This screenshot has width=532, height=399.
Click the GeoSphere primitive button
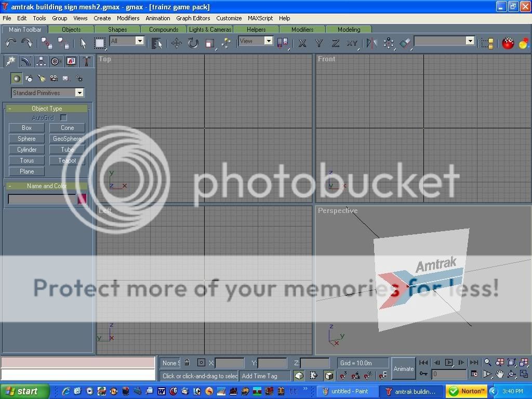(x=67, y=139)
